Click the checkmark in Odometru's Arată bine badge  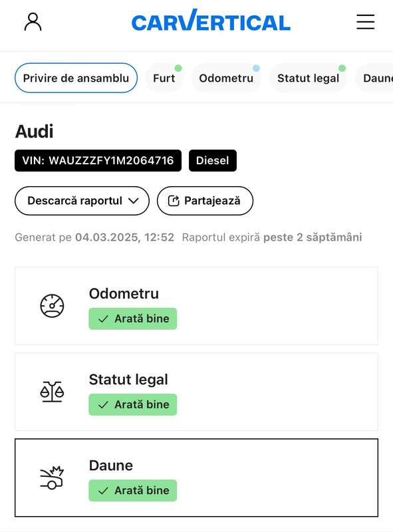click(x=103, y=319)
